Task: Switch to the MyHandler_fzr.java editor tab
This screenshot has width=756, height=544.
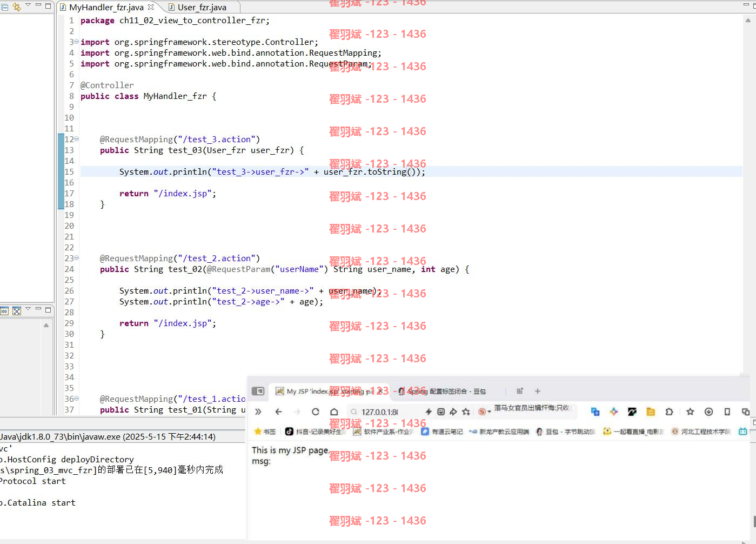Action: 106,8
